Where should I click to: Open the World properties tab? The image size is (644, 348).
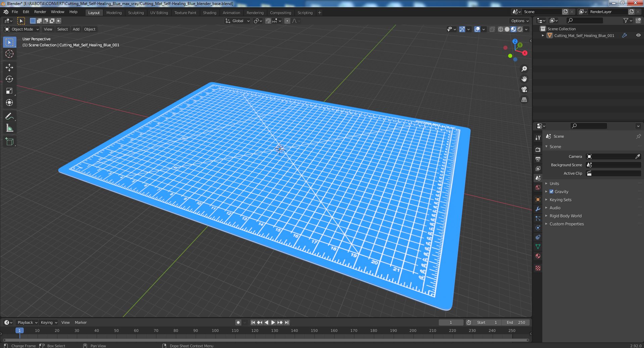pos(538,187)
